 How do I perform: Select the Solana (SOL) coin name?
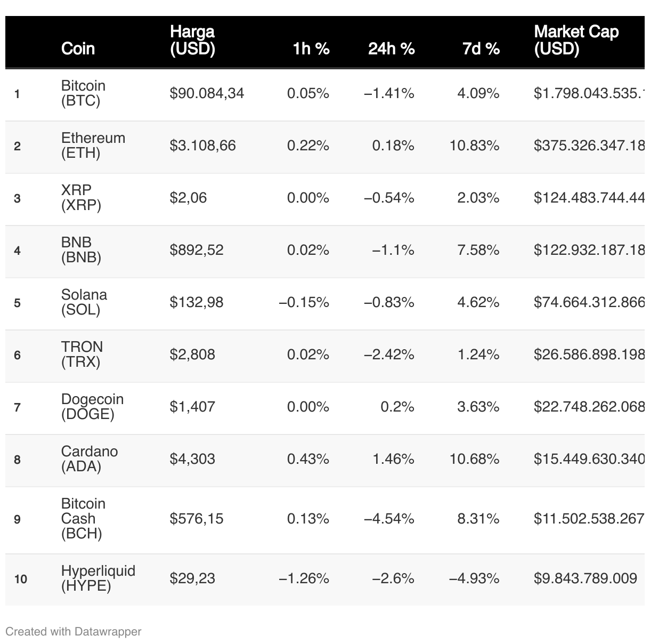84,302
